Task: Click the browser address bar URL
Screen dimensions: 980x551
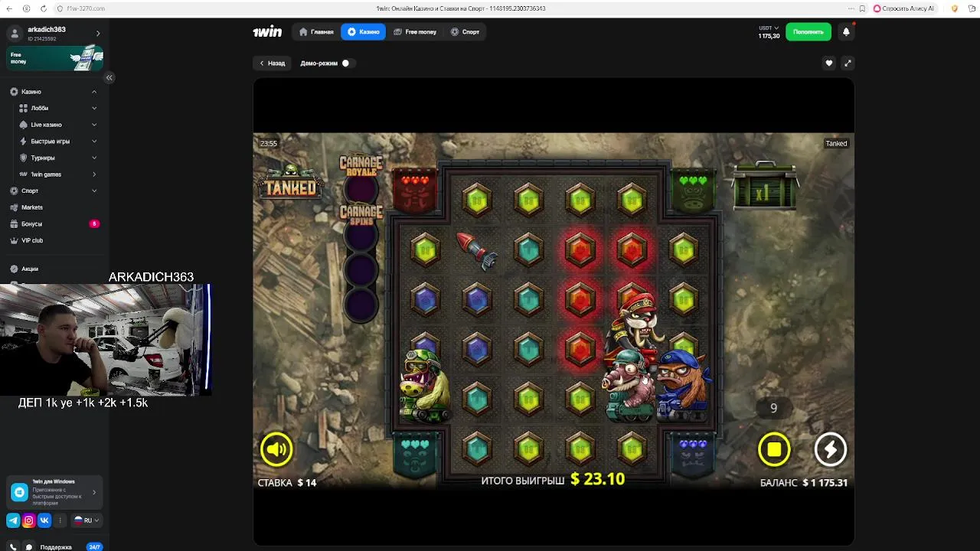Action: point(86,8)
